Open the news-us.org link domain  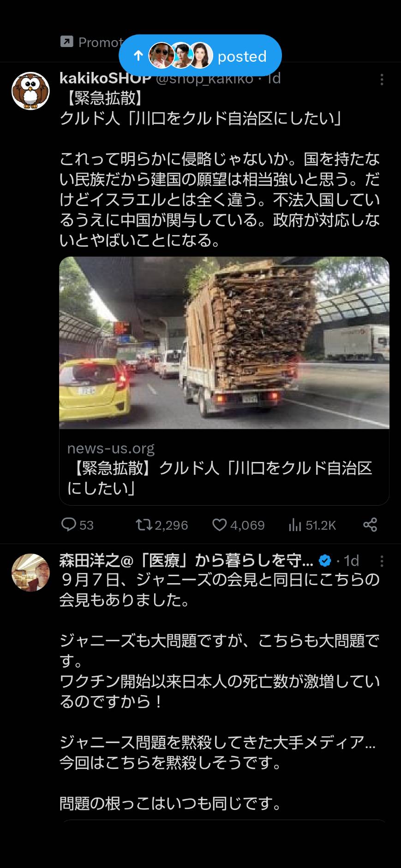click(x=111, y=448)
